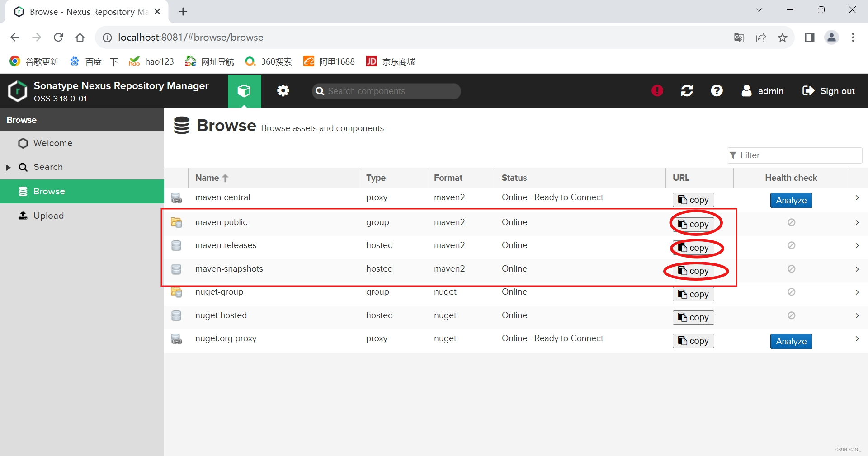Viewport: 868px width, 456px height.
Task: Copy the nuget.org-proxy URL
Action: pos(693,341)
